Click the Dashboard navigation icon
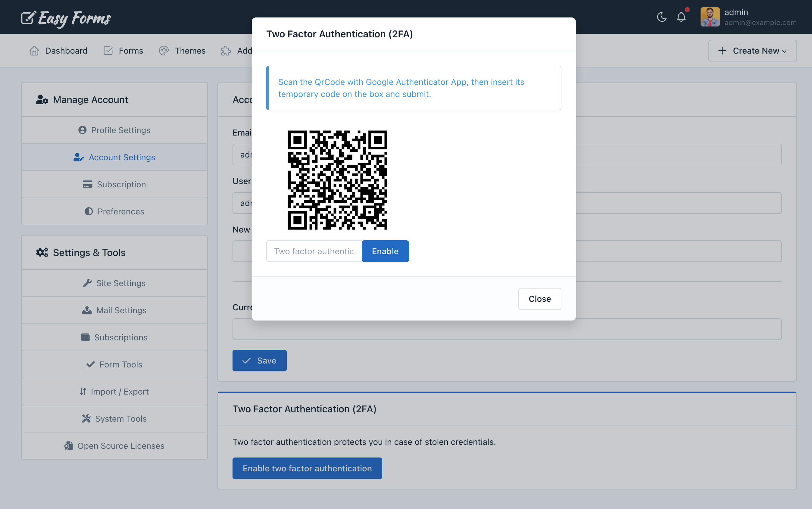The height and width of the screenshot is (509, 812). tap(34, 50)
